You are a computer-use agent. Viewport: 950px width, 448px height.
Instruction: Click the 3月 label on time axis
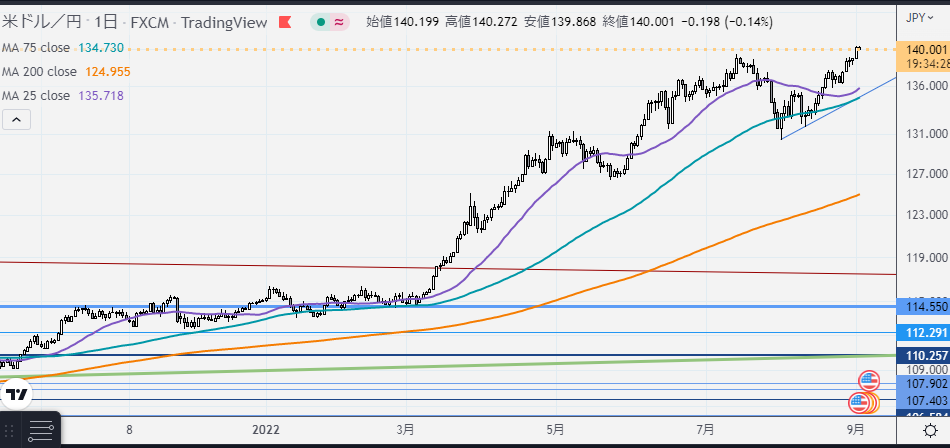pos(405,430)
